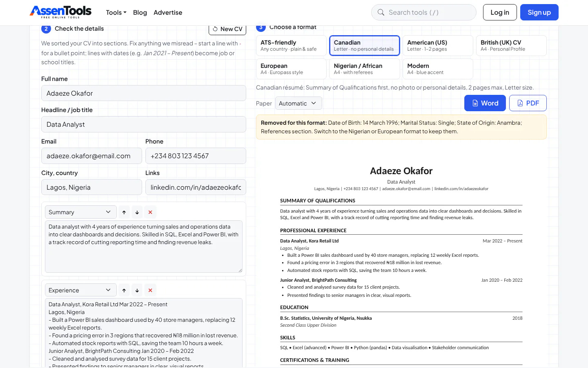Open the Summary section type dropdown
588x368 pixels.
click(x=80, y=212)
